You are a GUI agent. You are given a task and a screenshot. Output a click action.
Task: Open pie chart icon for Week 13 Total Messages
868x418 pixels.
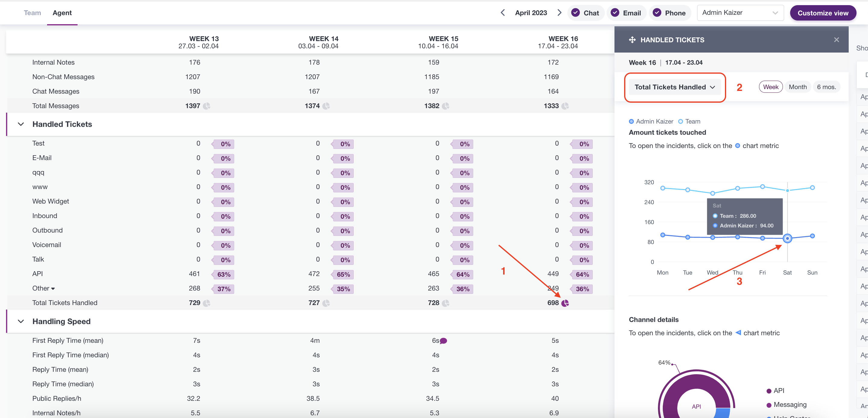pyautogui.click(x=206, y=106)
